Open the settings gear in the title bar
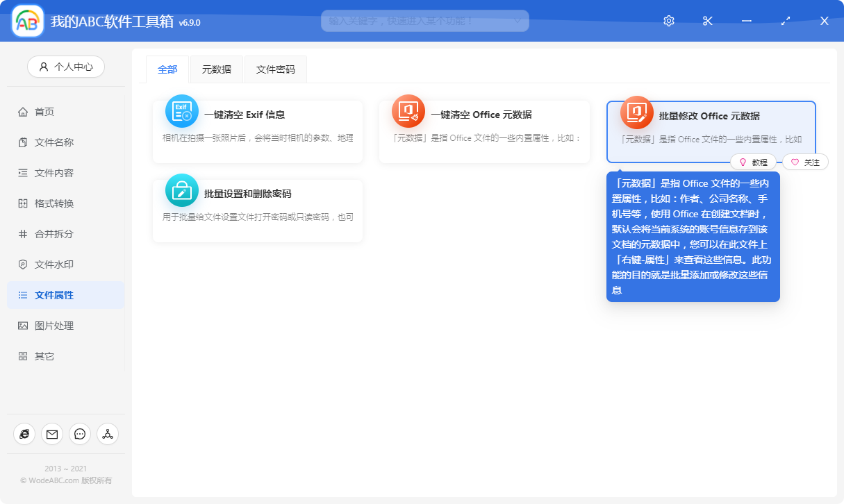Viewport: 844px width, 504px height. [668, 21]
